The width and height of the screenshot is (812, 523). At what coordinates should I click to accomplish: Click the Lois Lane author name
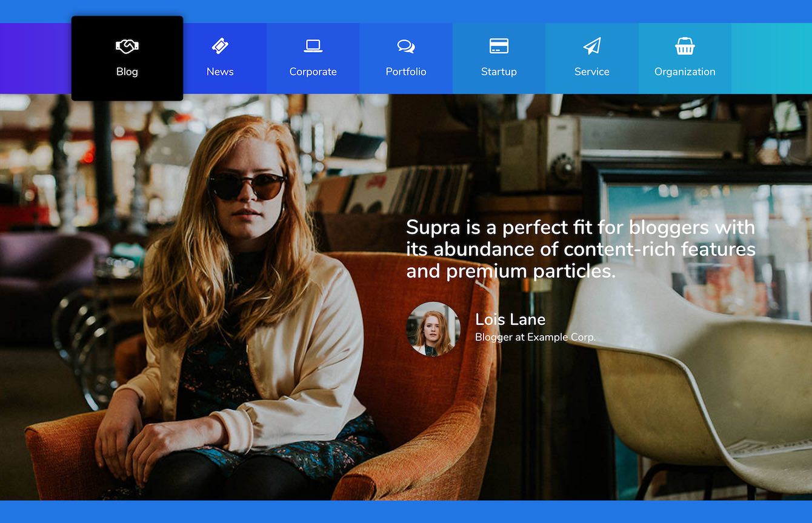coord(510,319)
